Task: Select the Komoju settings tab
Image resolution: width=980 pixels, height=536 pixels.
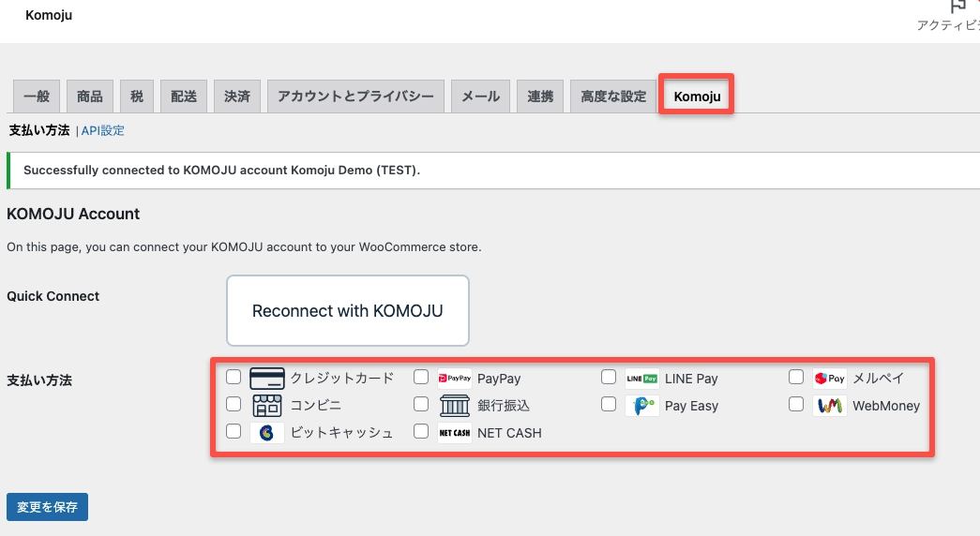Action: [697, 97]
